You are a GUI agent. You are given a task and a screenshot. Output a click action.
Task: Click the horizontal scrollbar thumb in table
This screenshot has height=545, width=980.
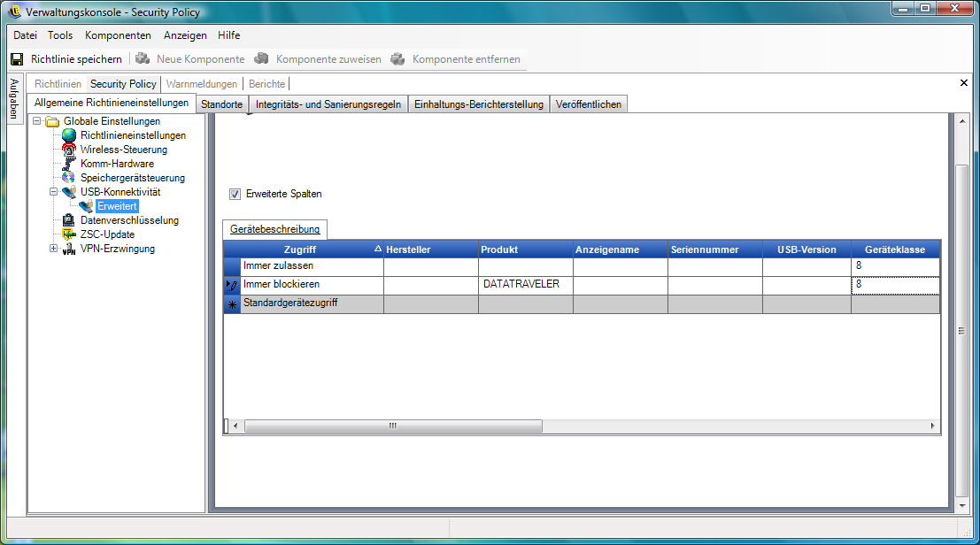tap(393, 426)
